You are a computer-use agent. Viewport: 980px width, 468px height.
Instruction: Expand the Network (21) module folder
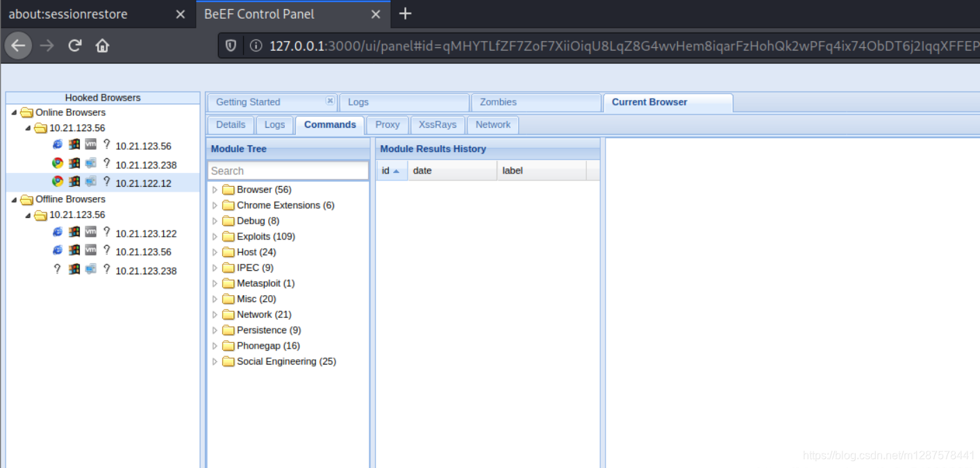click(215, 315)
